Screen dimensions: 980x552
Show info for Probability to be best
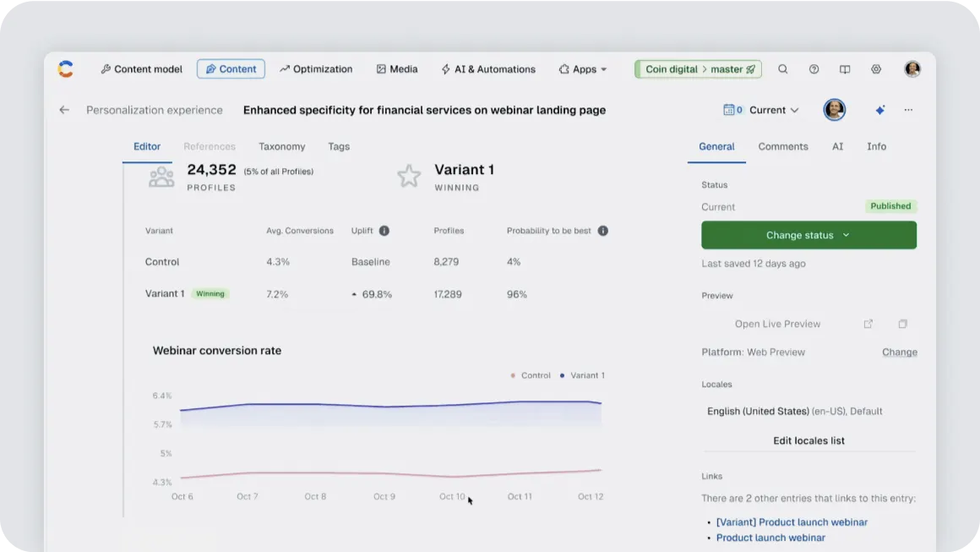[x=602, y=231]
